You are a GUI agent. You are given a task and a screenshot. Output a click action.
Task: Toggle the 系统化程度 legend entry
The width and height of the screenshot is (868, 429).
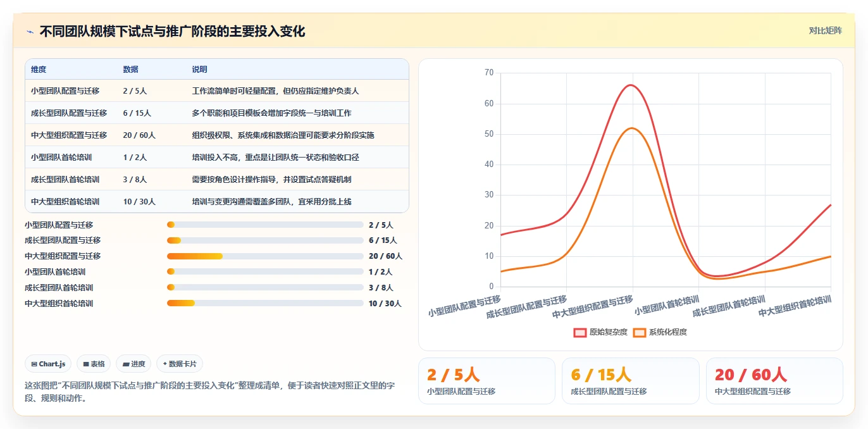[x=660, y=332]
